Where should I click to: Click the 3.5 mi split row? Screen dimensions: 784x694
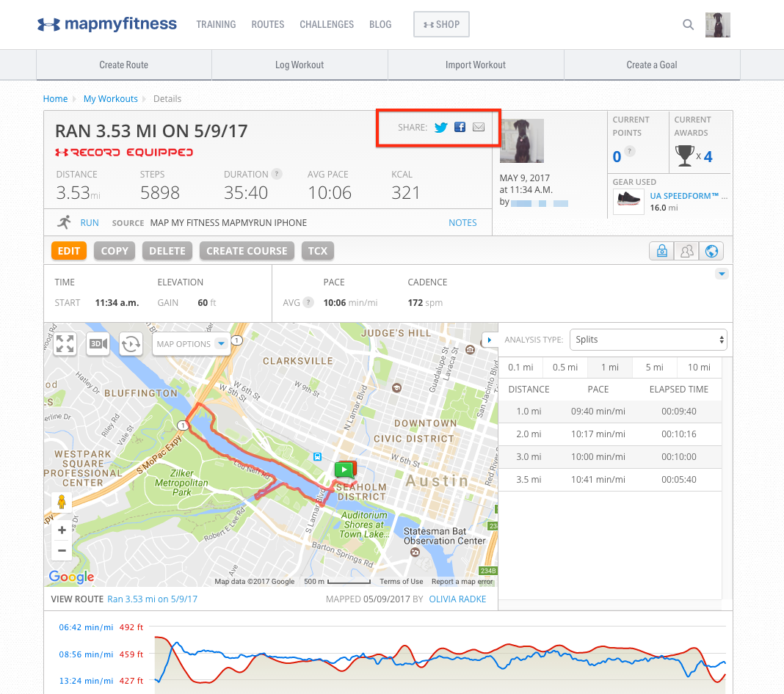pyautogui.click(x=610, y=480)
